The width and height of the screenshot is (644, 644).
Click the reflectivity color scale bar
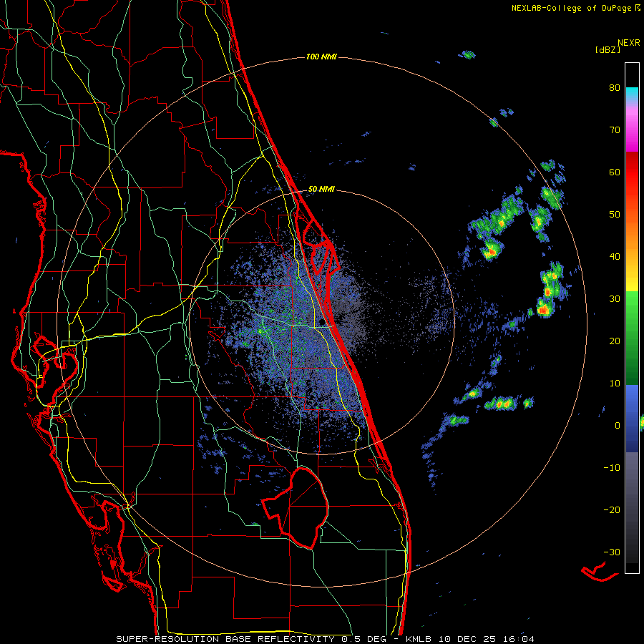(632, 318)
